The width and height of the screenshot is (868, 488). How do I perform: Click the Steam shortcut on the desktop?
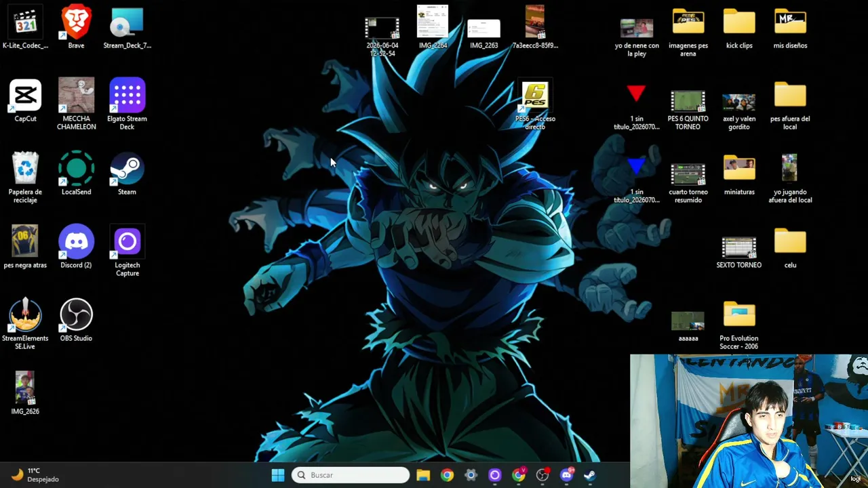(x=127, y=174)
